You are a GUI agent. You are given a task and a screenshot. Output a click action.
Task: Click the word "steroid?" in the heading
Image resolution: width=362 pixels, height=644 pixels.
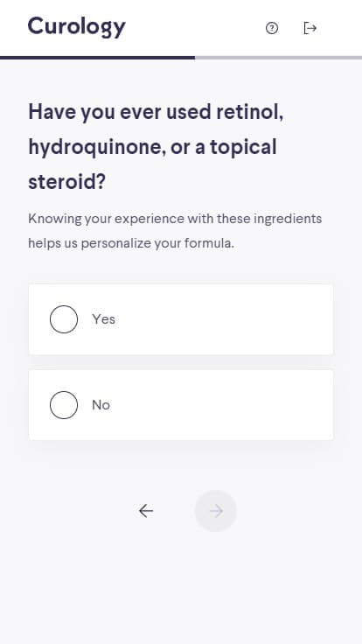click(67, 181)
